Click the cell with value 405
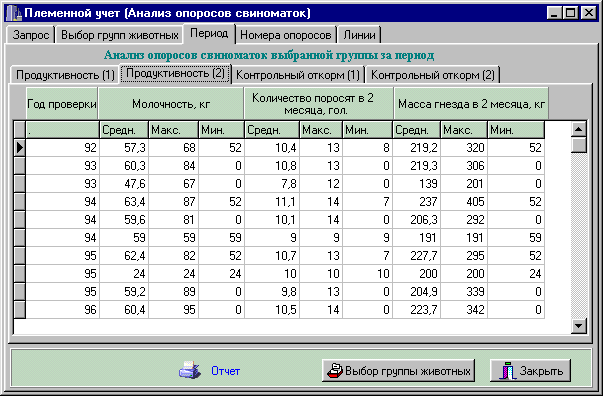Screen dimensions: 603x396 click(x=464, y=202)
